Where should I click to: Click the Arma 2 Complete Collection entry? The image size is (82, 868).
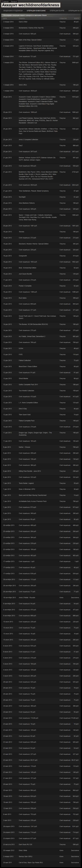[x=29, y=139]
